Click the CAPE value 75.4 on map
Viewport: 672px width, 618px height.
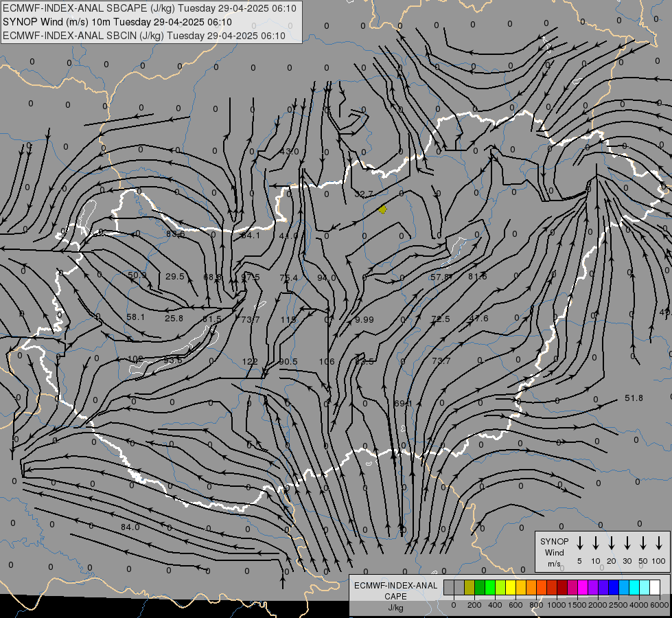pos(288,277)
